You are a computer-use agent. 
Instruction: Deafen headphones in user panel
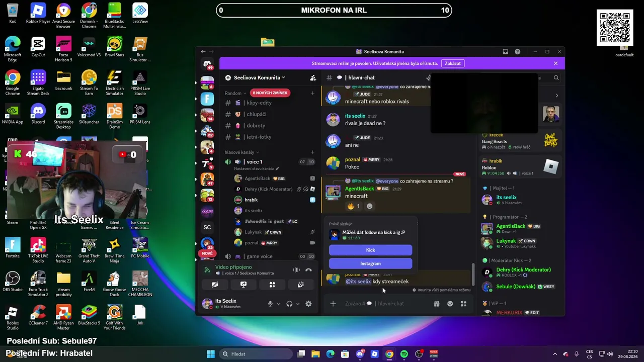pyautogui.click(x=289, y=304)
